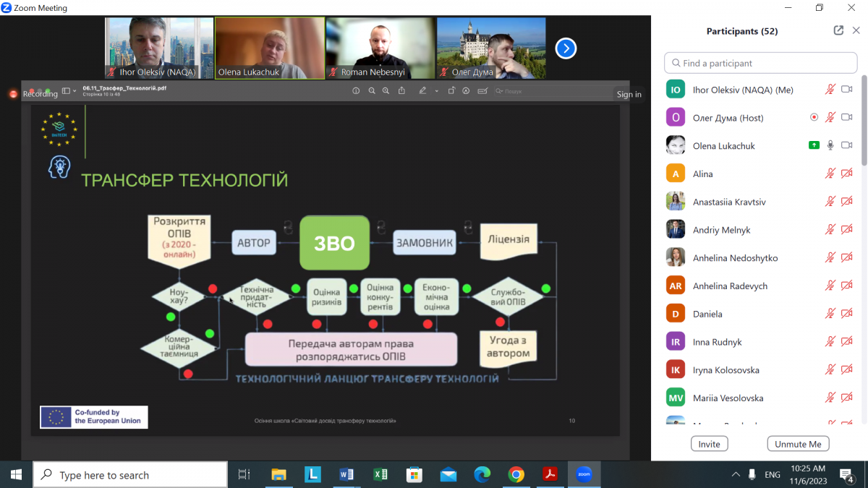Click the Invite button
The image size is (868, 488).
coord(709,444)
